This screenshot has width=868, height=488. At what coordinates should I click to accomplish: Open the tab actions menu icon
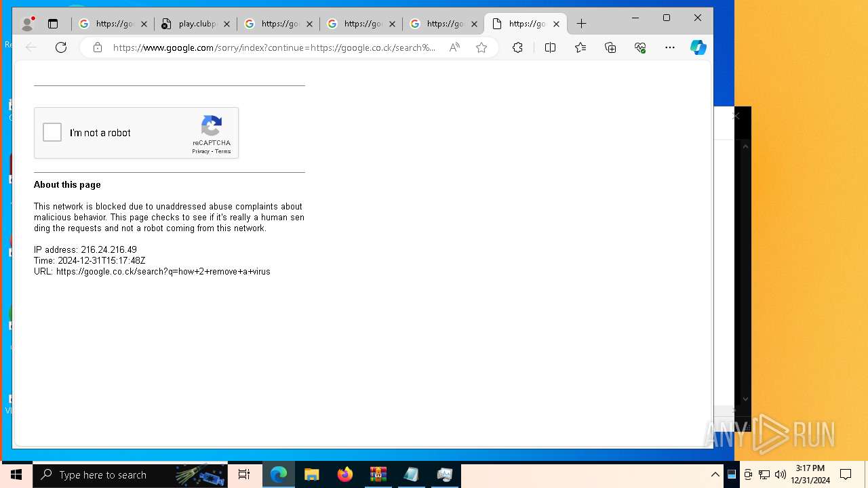coord(53,24)
